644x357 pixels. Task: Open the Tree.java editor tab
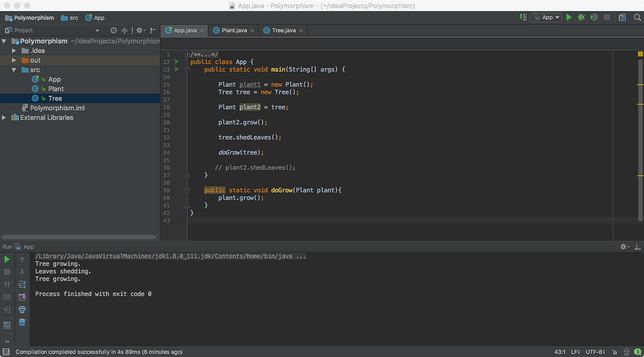(284, 31)
